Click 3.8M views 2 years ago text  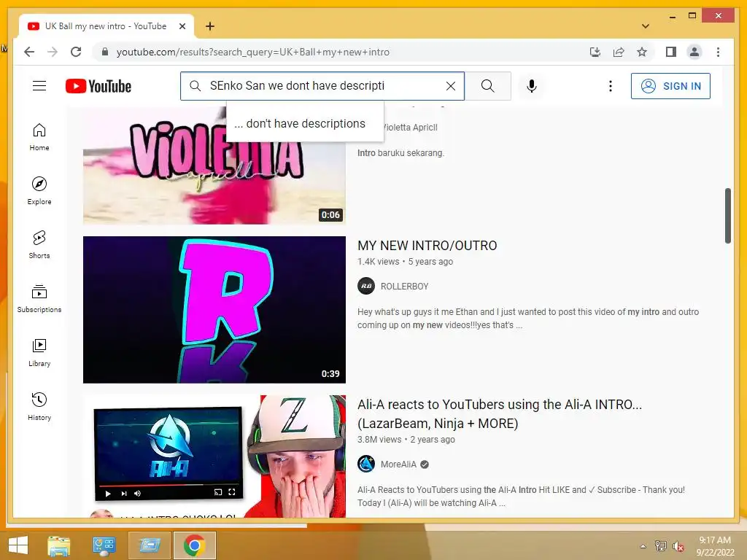(x=406, y=440)
